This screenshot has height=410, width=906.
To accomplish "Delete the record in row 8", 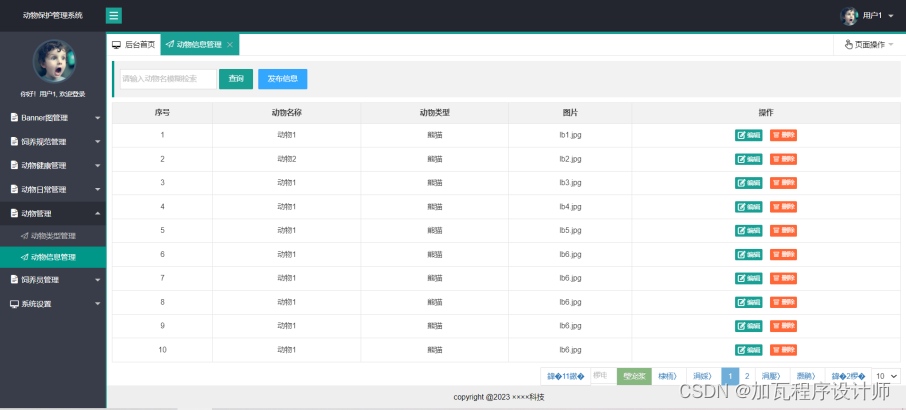I will click(784, 302).
